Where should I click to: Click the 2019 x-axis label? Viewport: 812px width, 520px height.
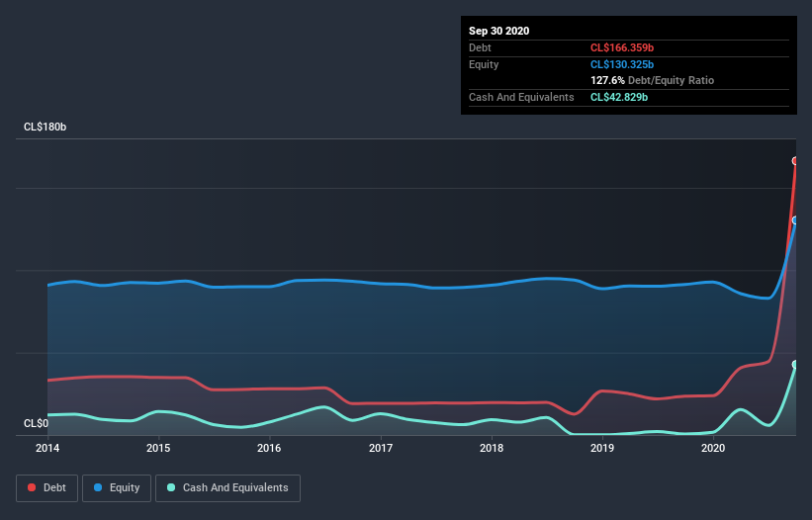pos(602,448)
